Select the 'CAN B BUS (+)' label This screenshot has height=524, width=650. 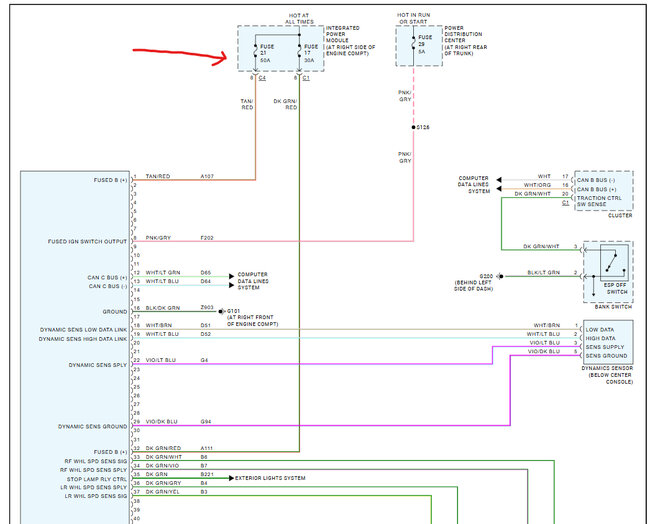(597, 189)
